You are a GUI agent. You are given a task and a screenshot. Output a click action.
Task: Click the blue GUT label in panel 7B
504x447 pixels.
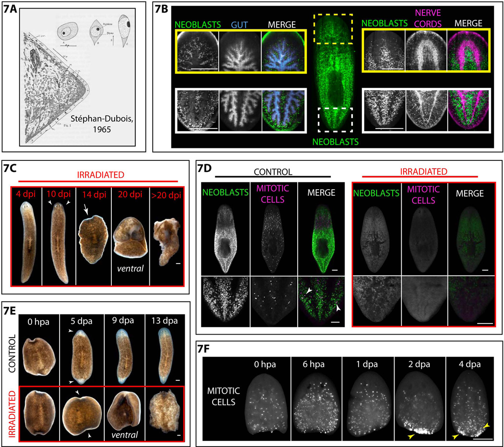[x=240, y=22]
